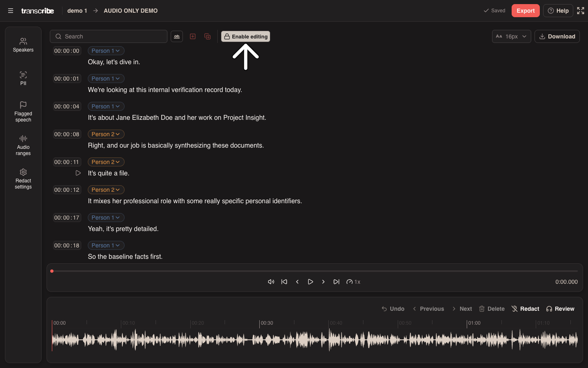Play the 'It's quite a file.' segment
588x368 pixels.
(x=78, y=173)
